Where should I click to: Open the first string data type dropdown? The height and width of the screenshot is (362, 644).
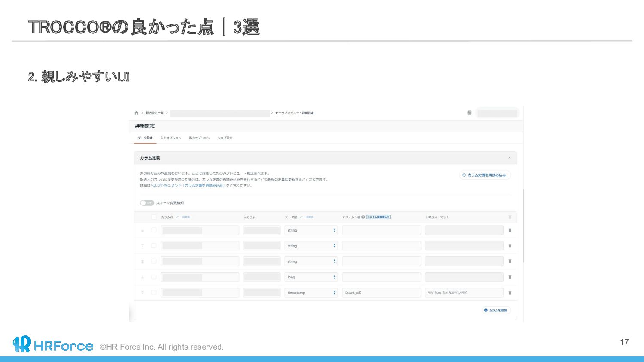tap(311, 230)
